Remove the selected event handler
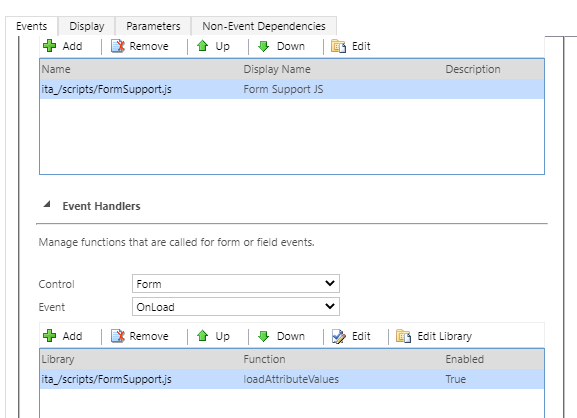This screenshot has height=418, width=577. coord(139,336)
